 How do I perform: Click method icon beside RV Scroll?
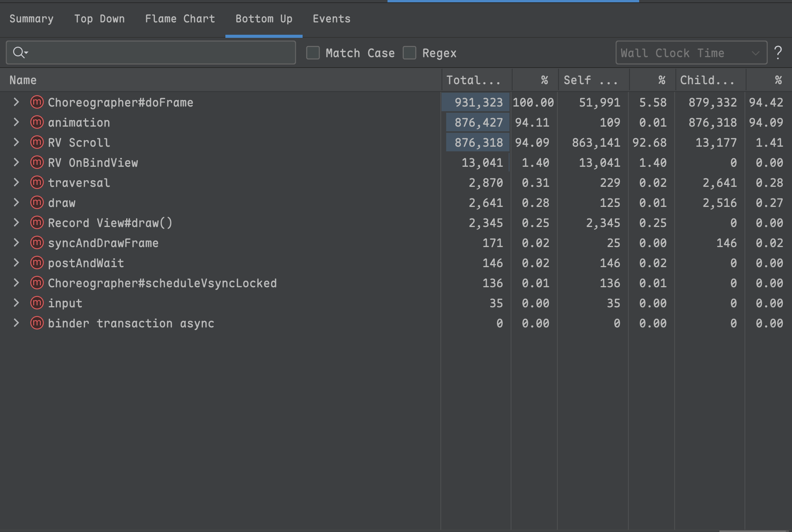[x=37, y=142]
